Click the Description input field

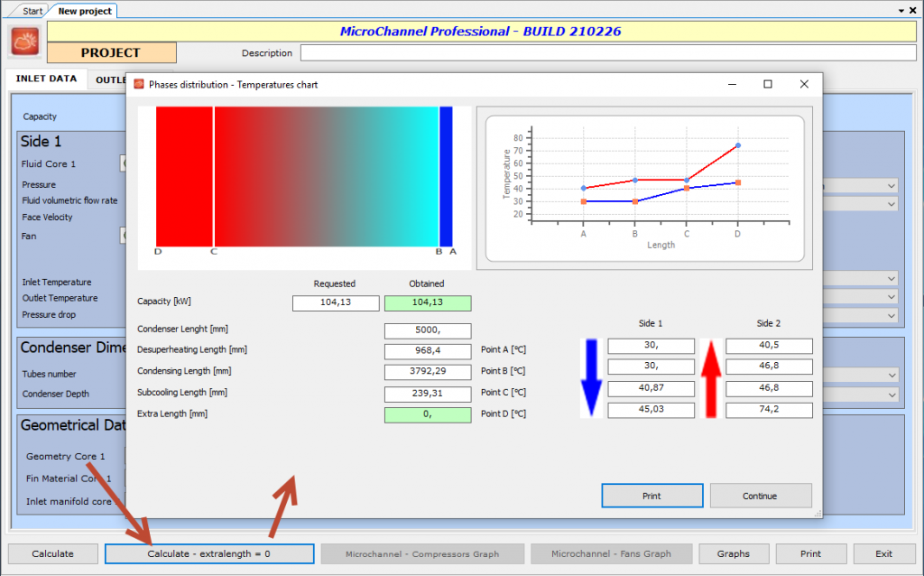[609, 52]
